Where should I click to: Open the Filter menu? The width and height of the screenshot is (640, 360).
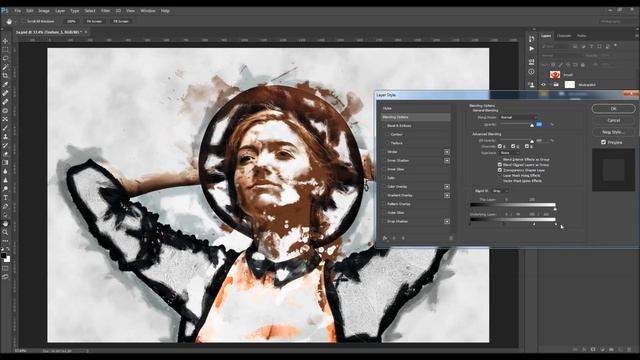[x=105, y=11]
